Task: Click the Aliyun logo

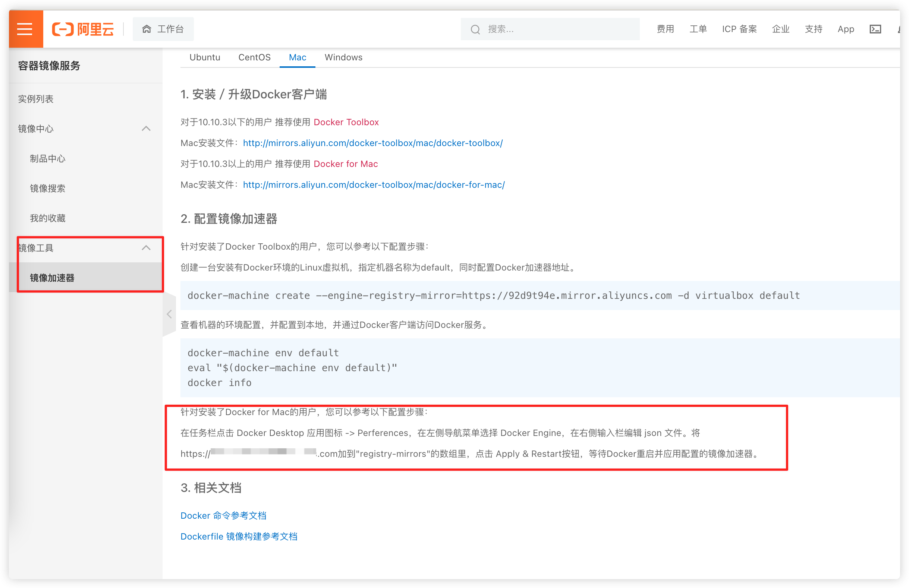Action: point(83,29)
